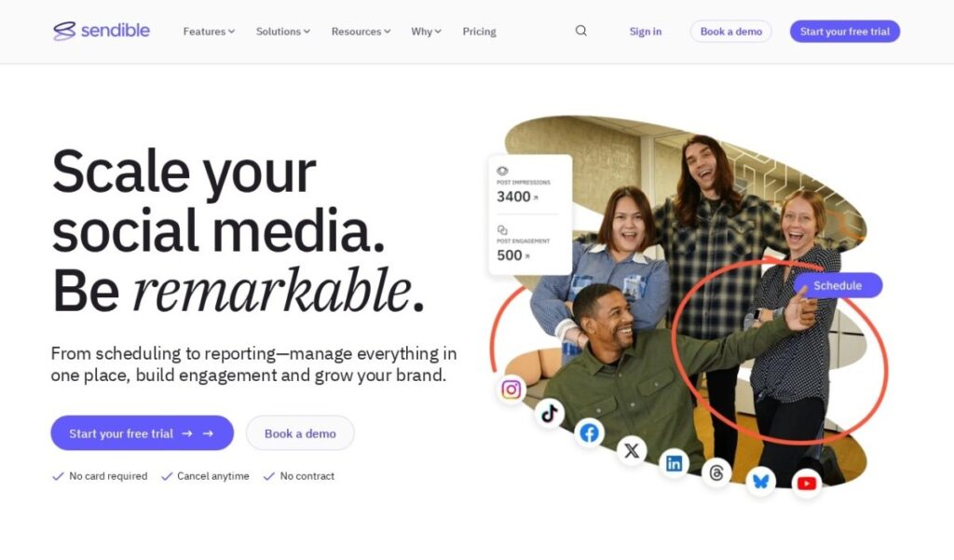Click Book a demo in header

click(x=730, y=31)
